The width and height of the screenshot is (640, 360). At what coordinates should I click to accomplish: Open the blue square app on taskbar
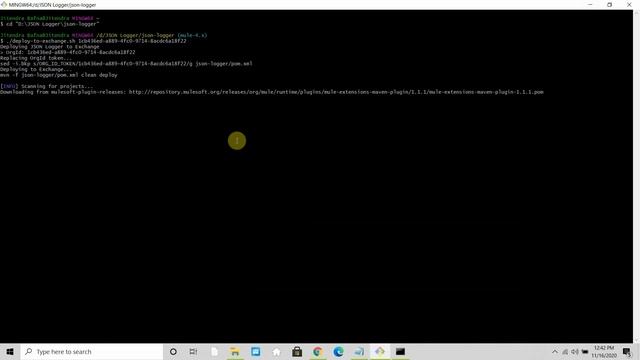pyautogui.click(x=256, y=351)
